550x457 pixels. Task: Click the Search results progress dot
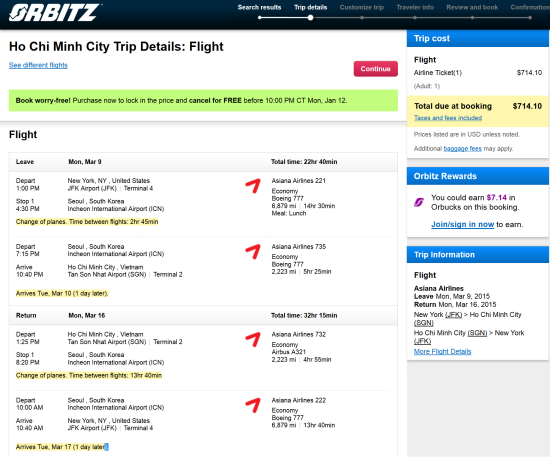pyautogui.click(x=260, y=18)
